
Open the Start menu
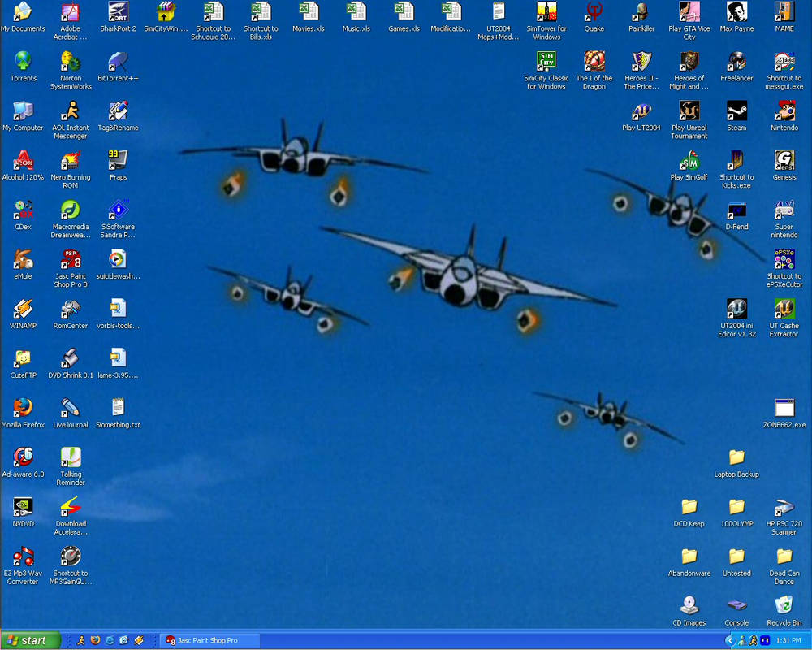[x=28, y=641]
